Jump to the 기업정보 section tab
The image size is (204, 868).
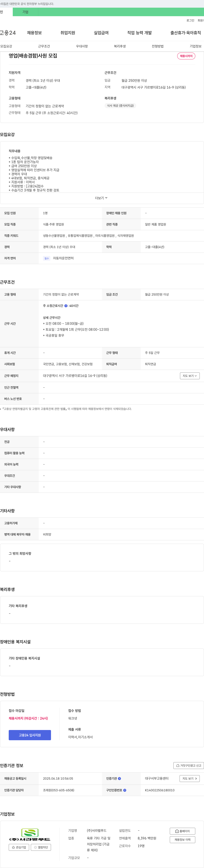195,46
